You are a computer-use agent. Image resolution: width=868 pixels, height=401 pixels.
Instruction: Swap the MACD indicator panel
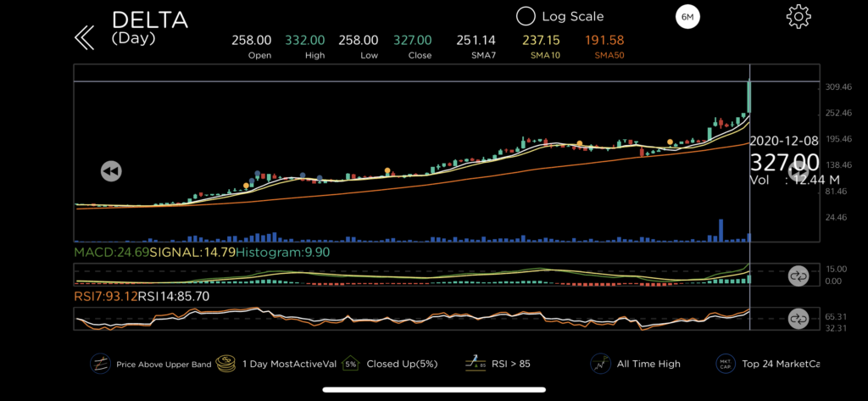point(798,276)
